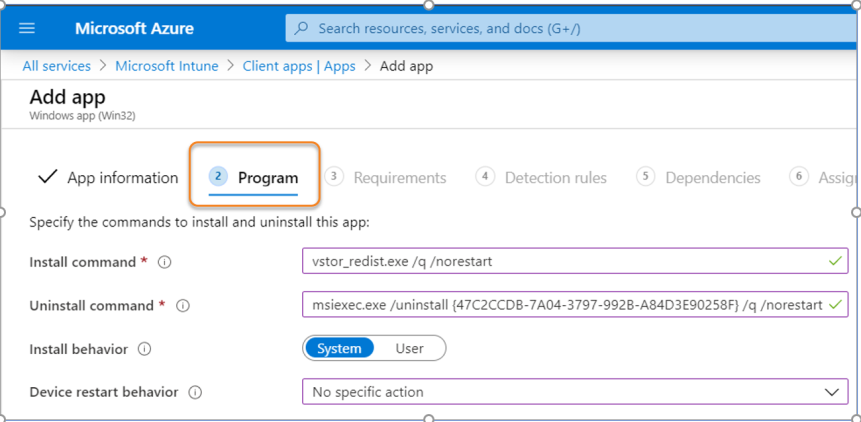Click Uninstall command info icon
Viewport: 861px width, 422px height.
[183, 306]
